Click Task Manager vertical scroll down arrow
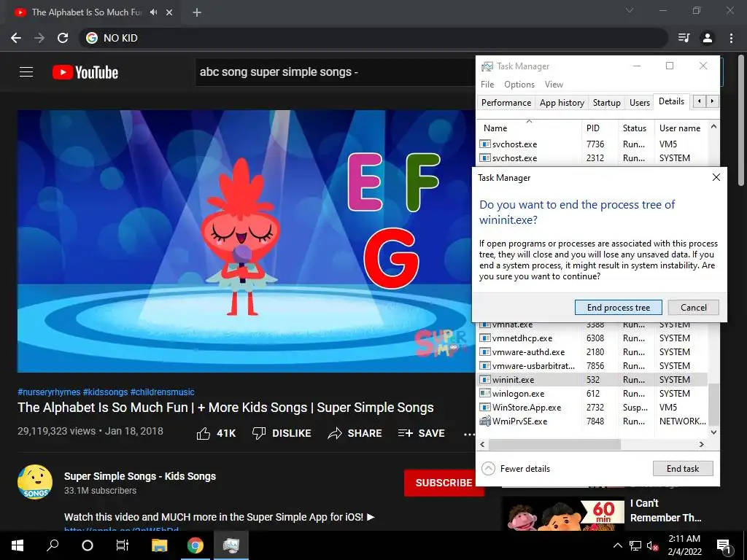Viewport: 747px width, 560px height. [713, 432]
